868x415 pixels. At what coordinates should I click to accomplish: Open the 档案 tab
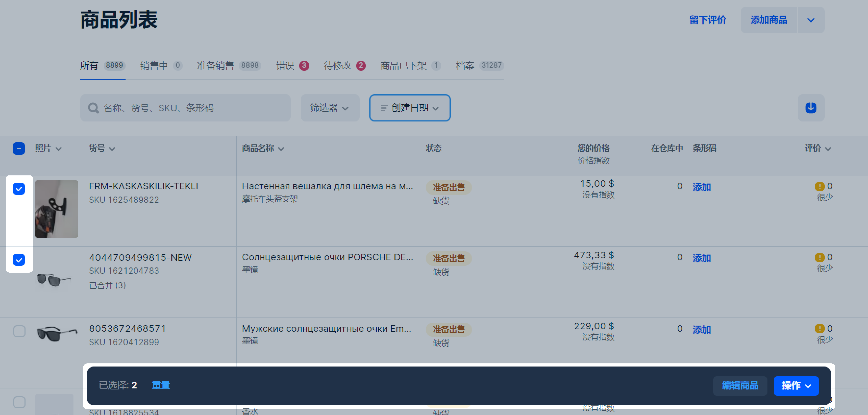[x=480, y=65]
